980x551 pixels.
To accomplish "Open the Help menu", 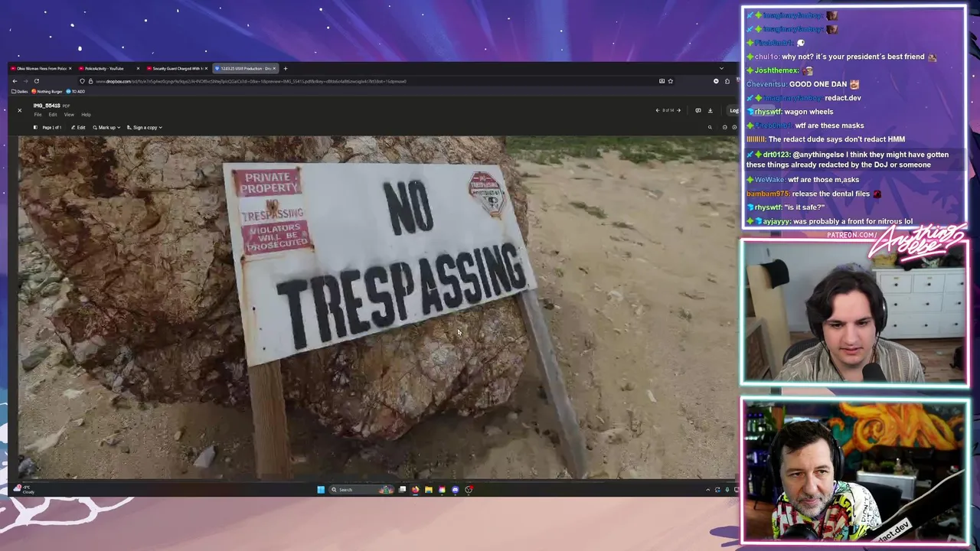I will tap(86, 115).
